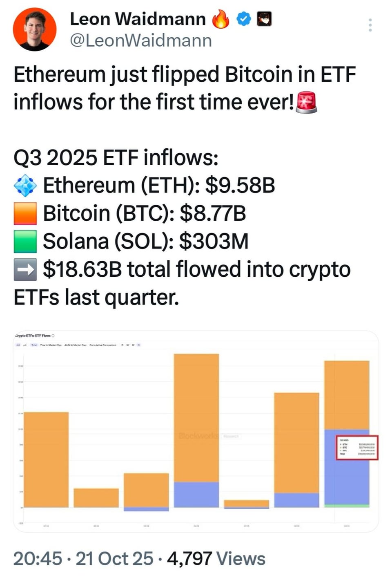This screenshot has height=580, width=392.
Task: Open the three-dot tweet options menu
Action: [370, 25]
